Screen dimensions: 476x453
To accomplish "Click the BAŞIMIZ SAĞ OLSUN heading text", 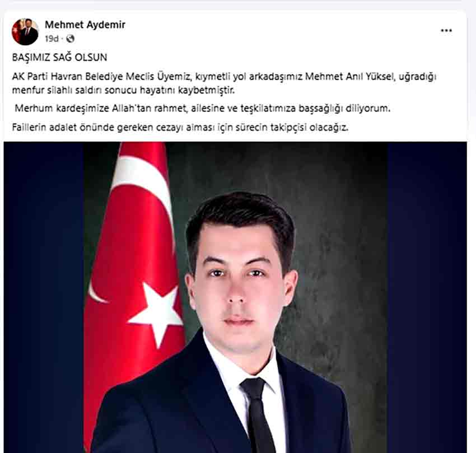I will (x=59, y=57).
